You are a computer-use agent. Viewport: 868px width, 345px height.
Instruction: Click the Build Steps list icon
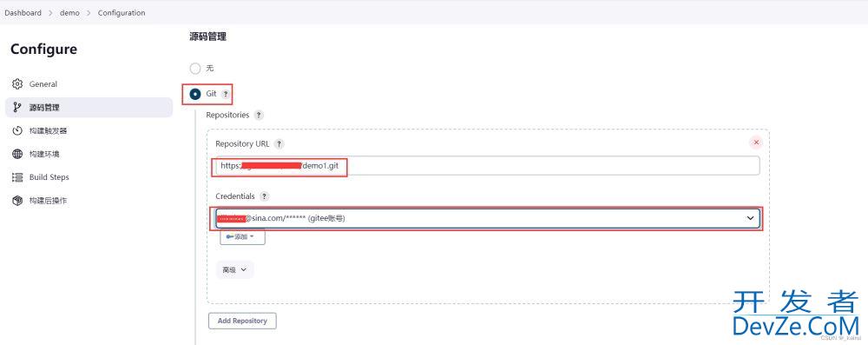[x=17, y=177]
